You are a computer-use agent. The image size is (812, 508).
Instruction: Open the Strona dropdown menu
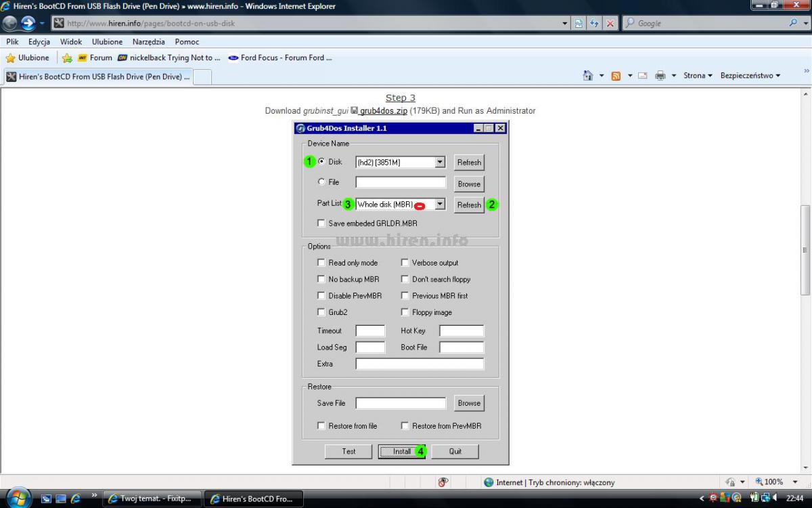(698, 76)
